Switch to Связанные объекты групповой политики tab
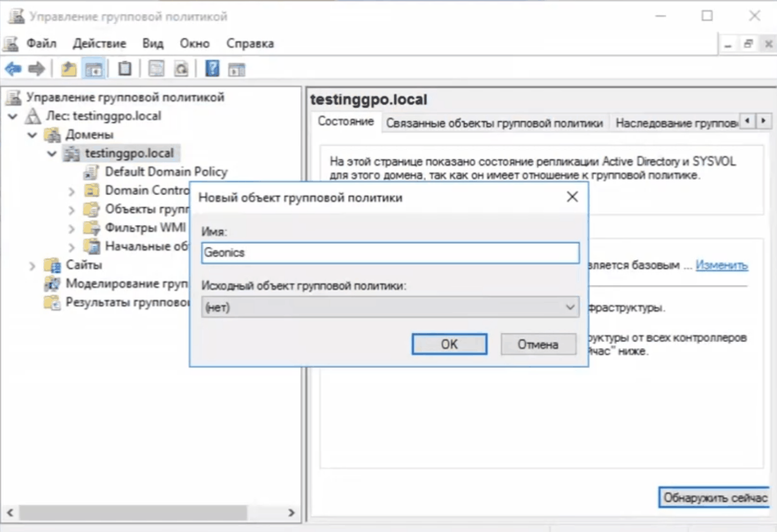Image resolution: width=777 pixels, height=532 pixels. point(494,123)
